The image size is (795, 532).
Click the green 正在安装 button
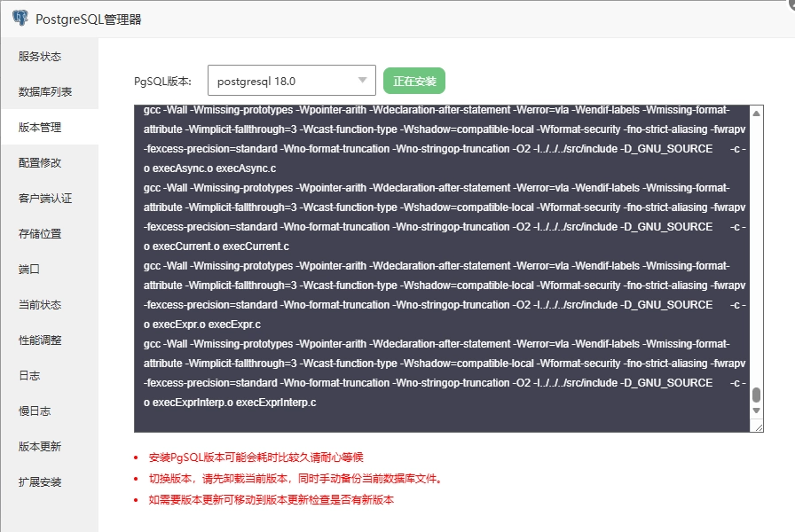(x=414, y=81)
